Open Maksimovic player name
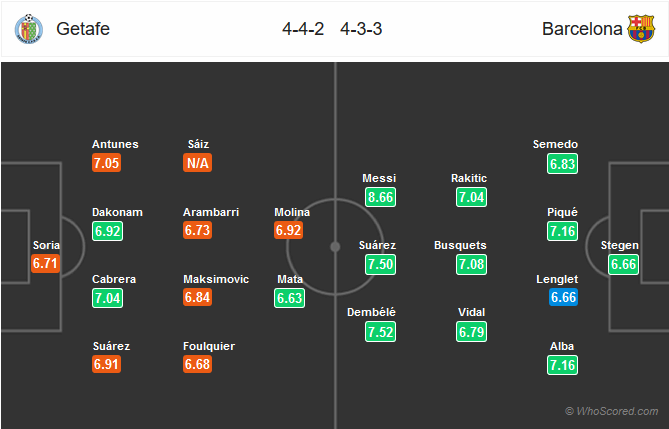Image resolution: width=669 pixels, height=429 pixels. [x=216, y=279]
